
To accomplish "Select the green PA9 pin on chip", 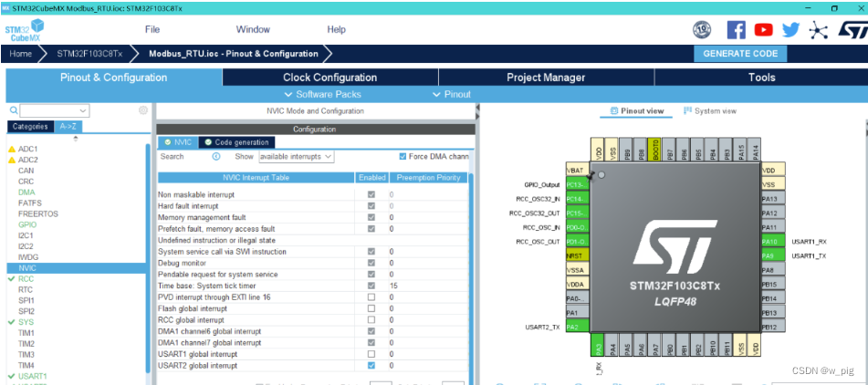I will click(773, 255).
